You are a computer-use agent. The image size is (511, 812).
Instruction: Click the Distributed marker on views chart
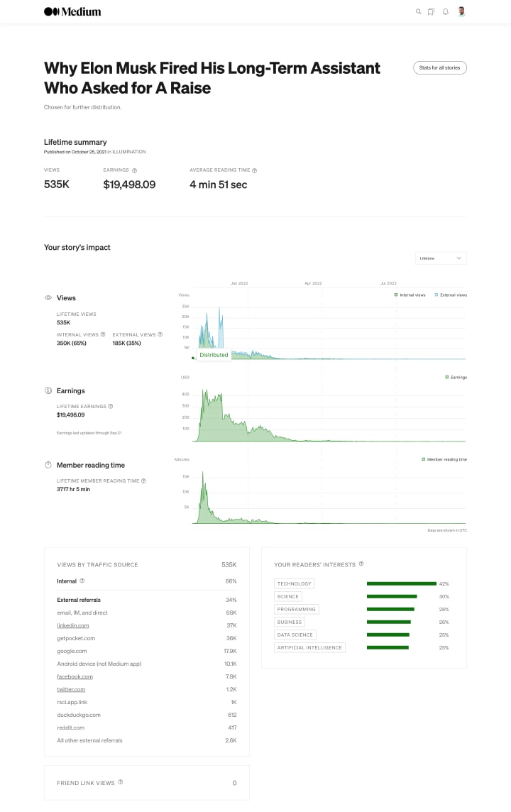[x=214, y=355]
